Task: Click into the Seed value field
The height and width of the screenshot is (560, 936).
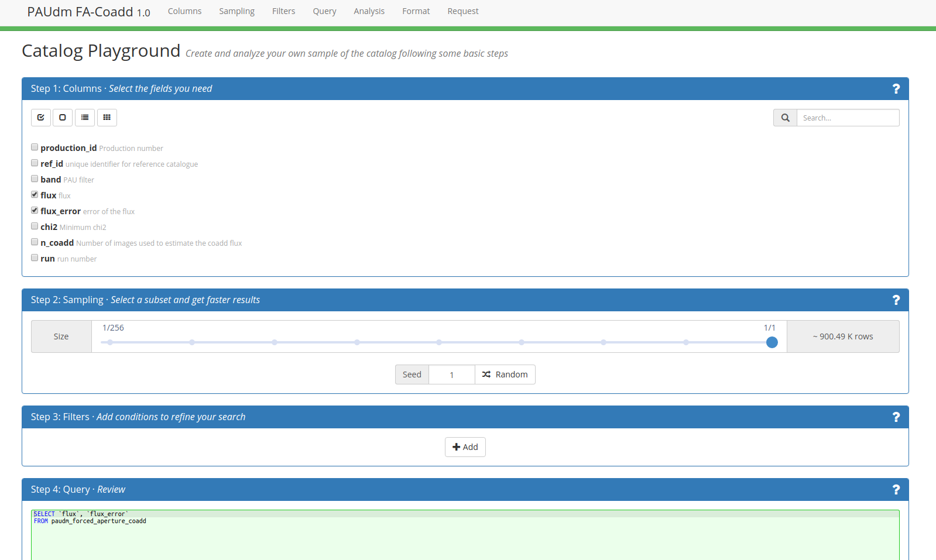Action: [x=452, y=375]
